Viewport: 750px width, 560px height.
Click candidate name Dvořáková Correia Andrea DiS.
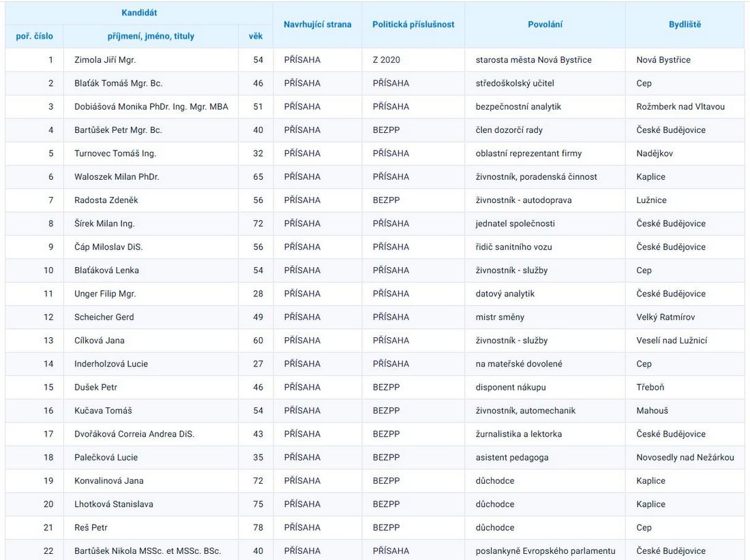(134, 434)
